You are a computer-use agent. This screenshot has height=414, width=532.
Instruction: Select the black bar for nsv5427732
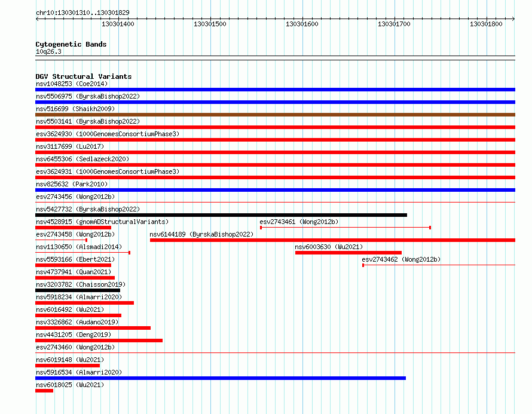[x=221, y=215]
